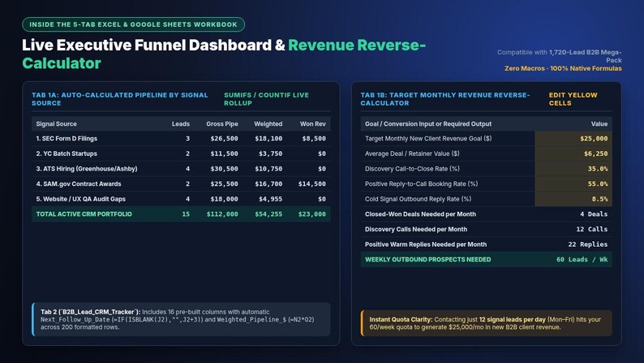
Task: Click the 'Weighted' column header
Action: click(268, 123)
